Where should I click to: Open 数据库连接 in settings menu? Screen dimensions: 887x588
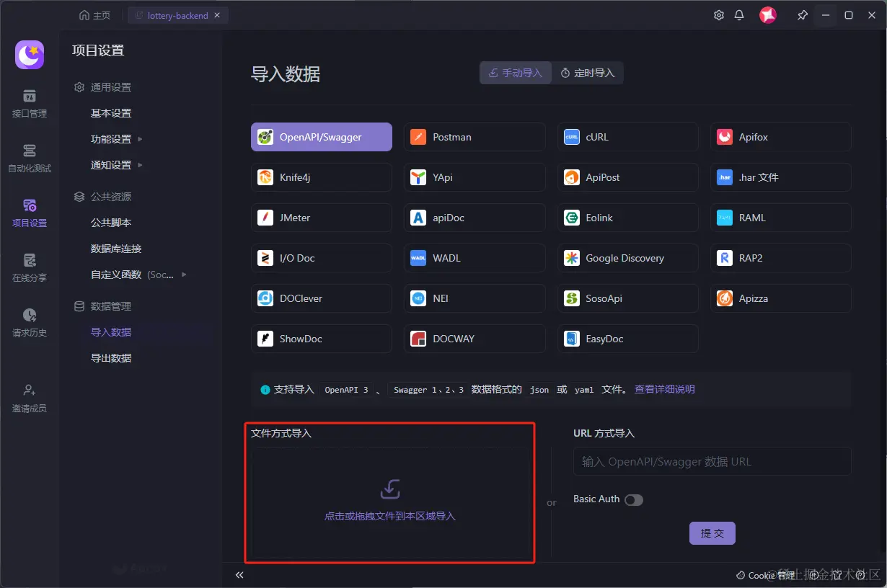(116, 249)
